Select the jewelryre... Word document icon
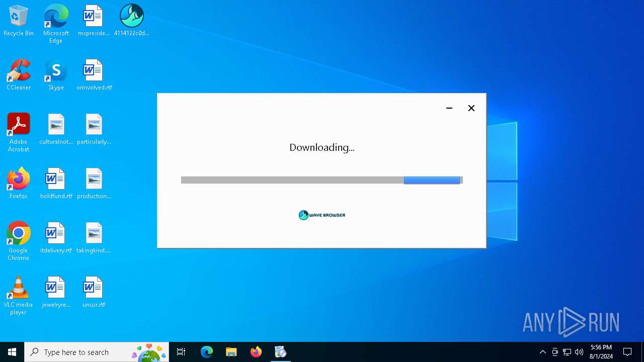This screenshot has height=362, width=644. click(56, 293)
